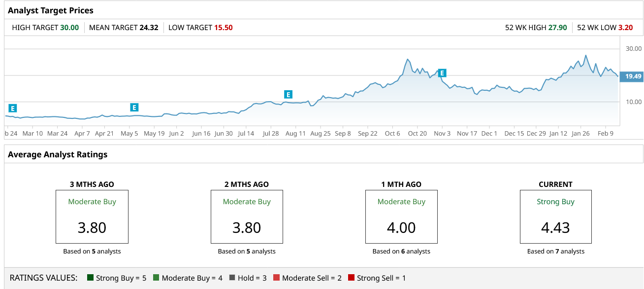Click the light green Moderate Buy legend square
The width and height of the screenshot is (644, 289).
(x=156, y=278)
